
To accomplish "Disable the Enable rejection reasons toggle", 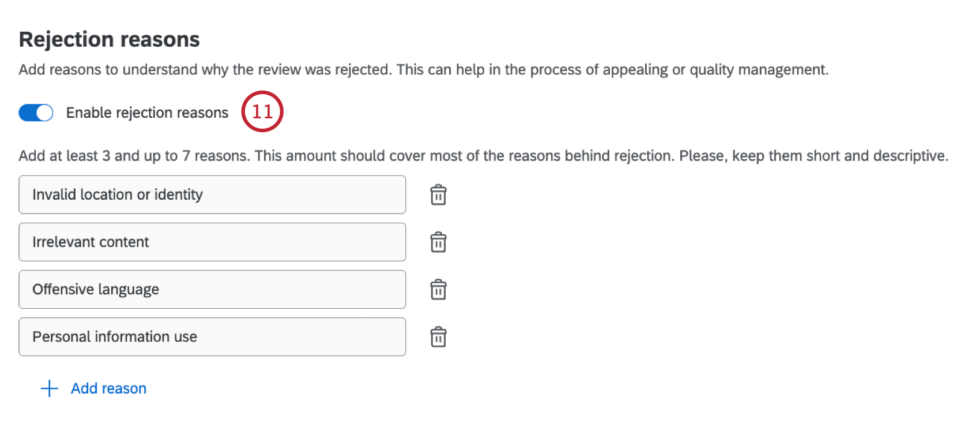I will [x=35, y=113].
